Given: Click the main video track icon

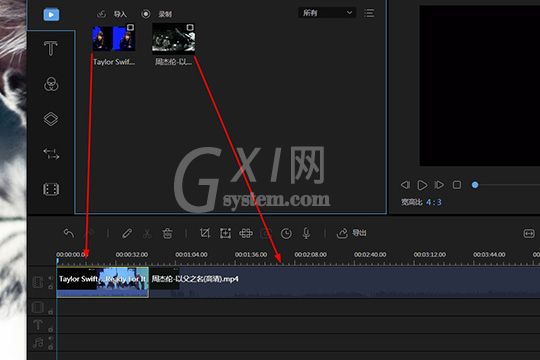Looking at the screenshot, I should [x=37, y=282].
